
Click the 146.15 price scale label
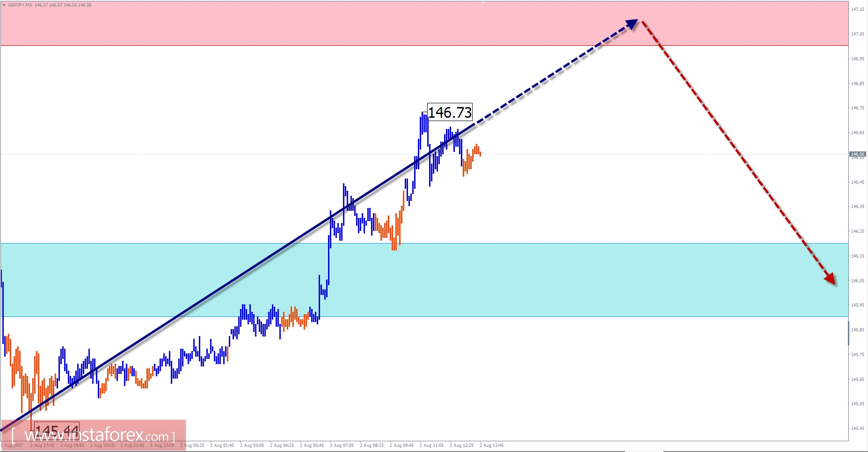click(858, 257)
